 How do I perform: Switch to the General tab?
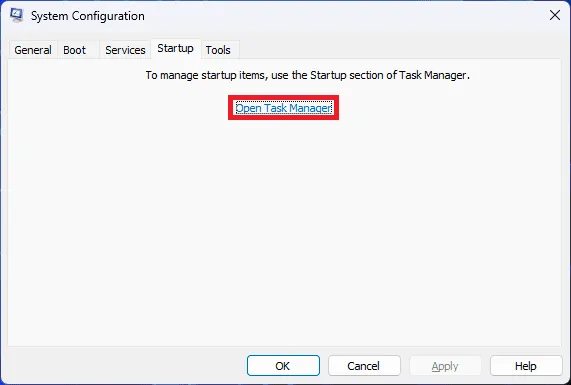[33, 50]
